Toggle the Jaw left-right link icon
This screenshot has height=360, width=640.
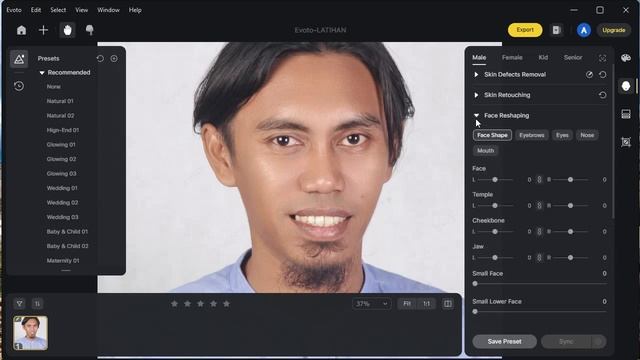[539, 258]
